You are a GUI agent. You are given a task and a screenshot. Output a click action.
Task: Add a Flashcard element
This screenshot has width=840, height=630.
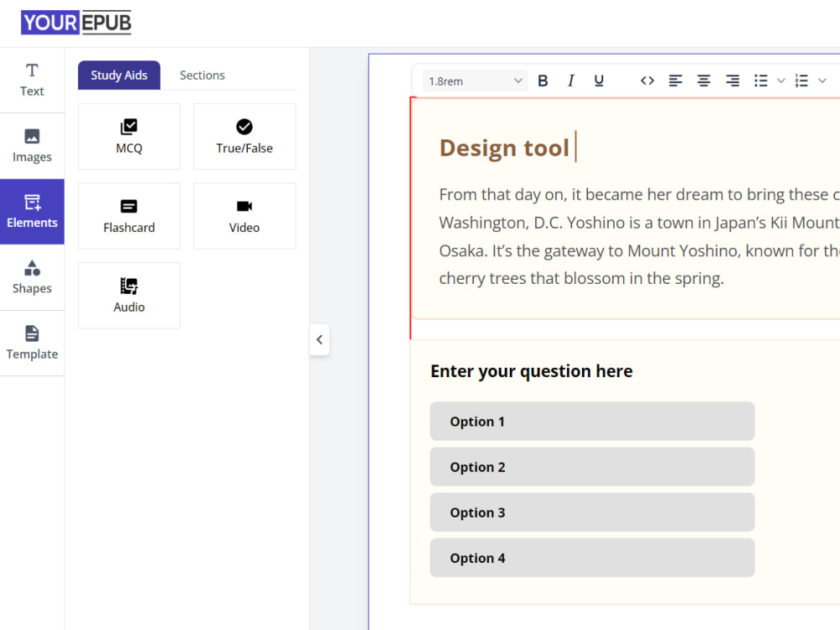tap(129, 216)
